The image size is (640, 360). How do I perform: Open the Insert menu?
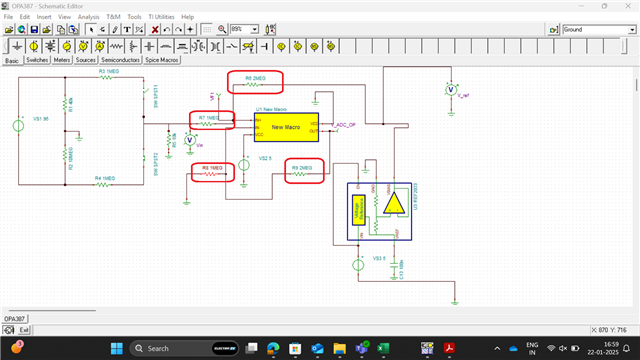coord(44,17)
